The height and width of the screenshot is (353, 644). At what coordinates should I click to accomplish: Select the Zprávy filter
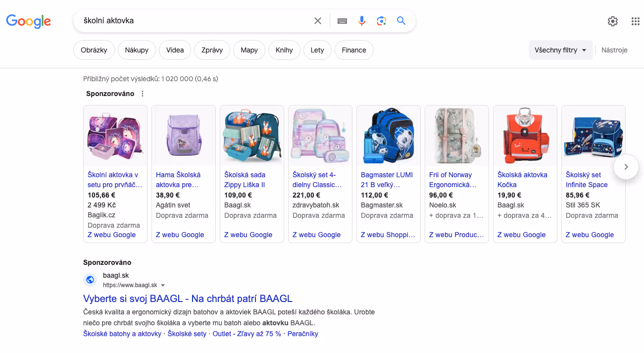click(x=212, y=50)
